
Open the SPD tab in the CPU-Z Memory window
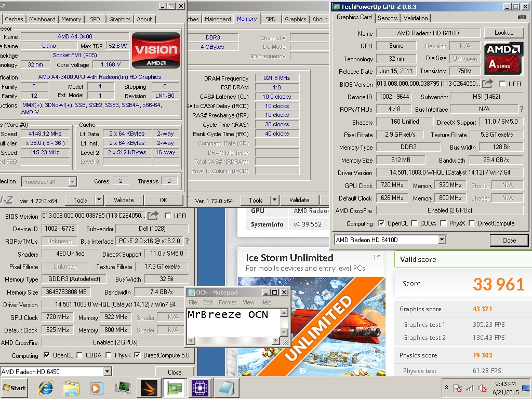tap(270, 19)
